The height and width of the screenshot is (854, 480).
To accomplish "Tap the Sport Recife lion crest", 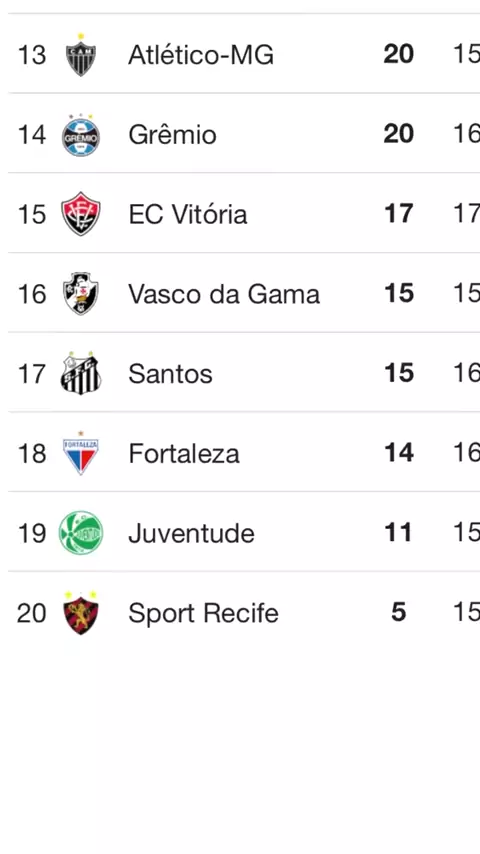I will 81,613.
